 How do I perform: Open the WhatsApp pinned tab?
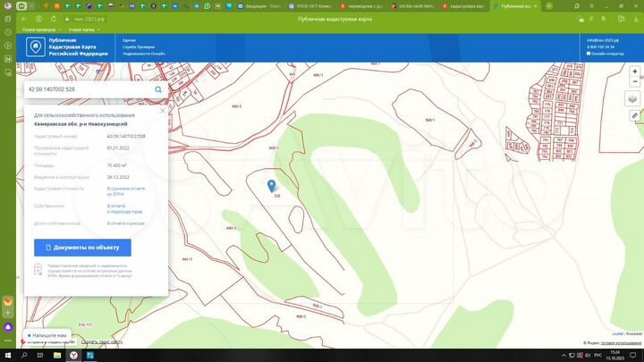[208, 6]
